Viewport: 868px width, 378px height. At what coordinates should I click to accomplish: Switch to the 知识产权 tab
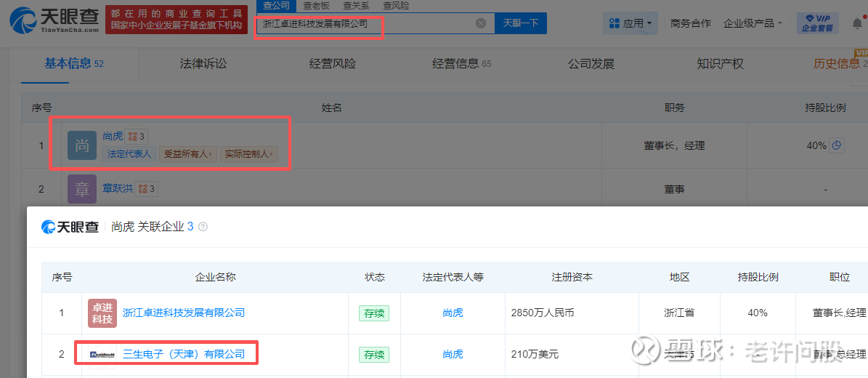click(721, 64)
